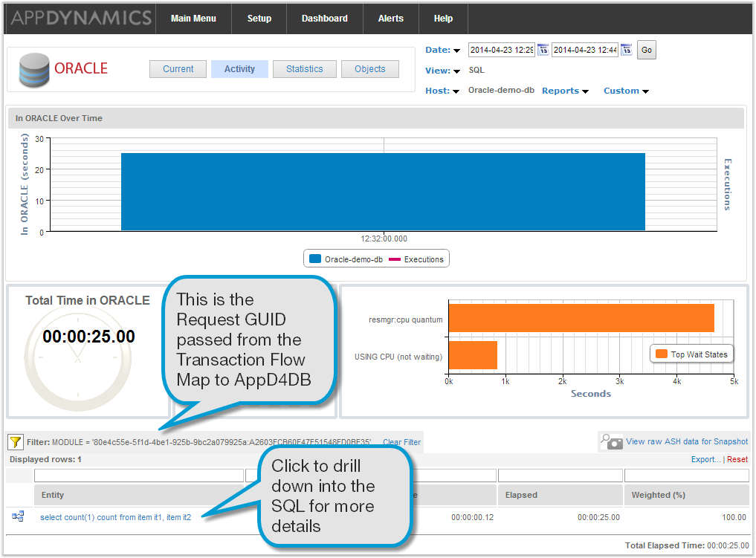Click the 00:00:00.12 cell value
756x558 pixels.
point(473,517)
